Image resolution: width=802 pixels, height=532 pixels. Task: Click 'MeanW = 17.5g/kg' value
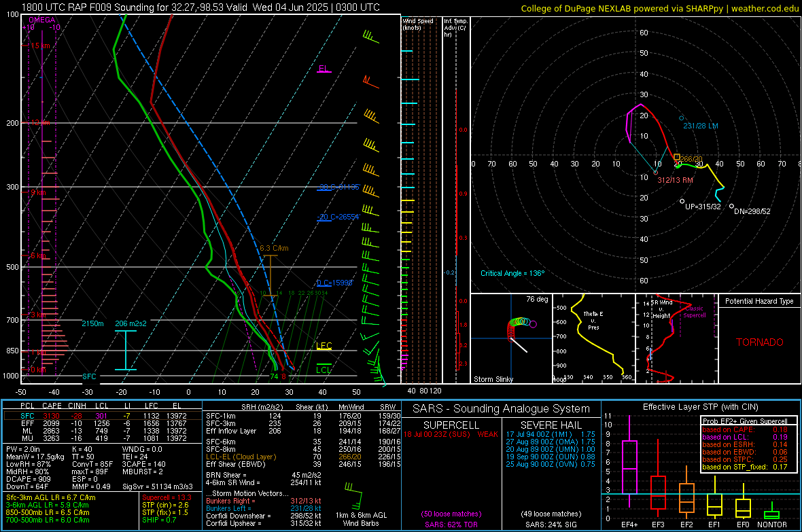[35, 457]
